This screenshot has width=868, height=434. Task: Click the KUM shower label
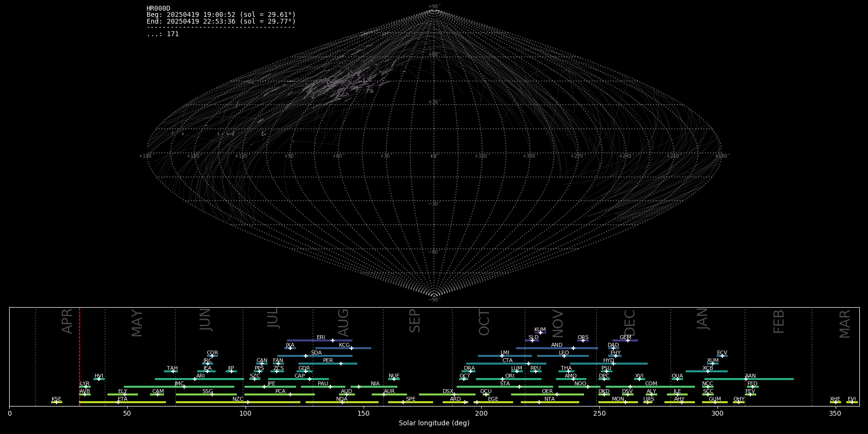tap(540, 330)
